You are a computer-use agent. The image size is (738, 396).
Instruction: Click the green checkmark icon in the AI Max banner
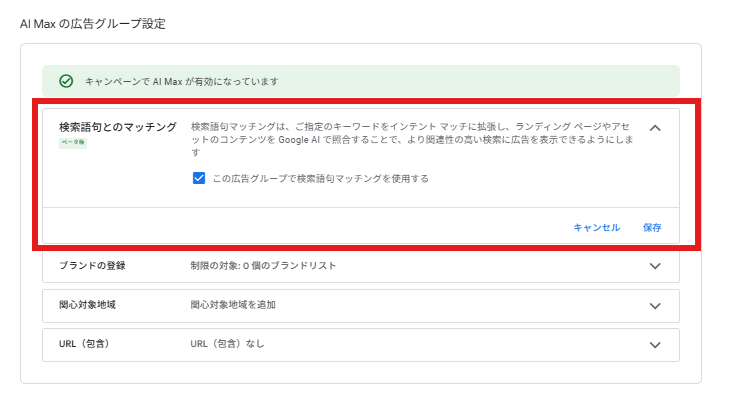[x=66, y=81]
